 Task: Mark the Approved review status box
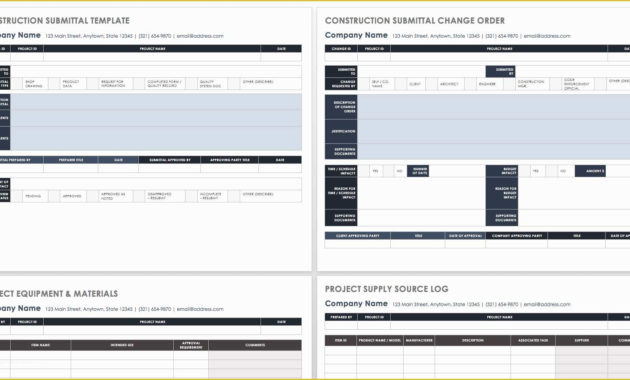pos(54,196)
